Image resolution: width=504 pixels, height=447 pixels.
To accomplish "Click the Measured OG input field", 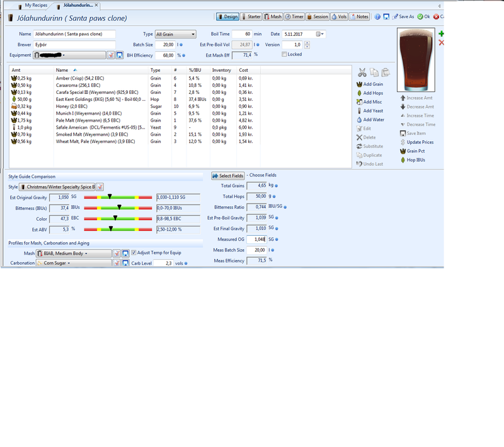I will tap(256, 240).
